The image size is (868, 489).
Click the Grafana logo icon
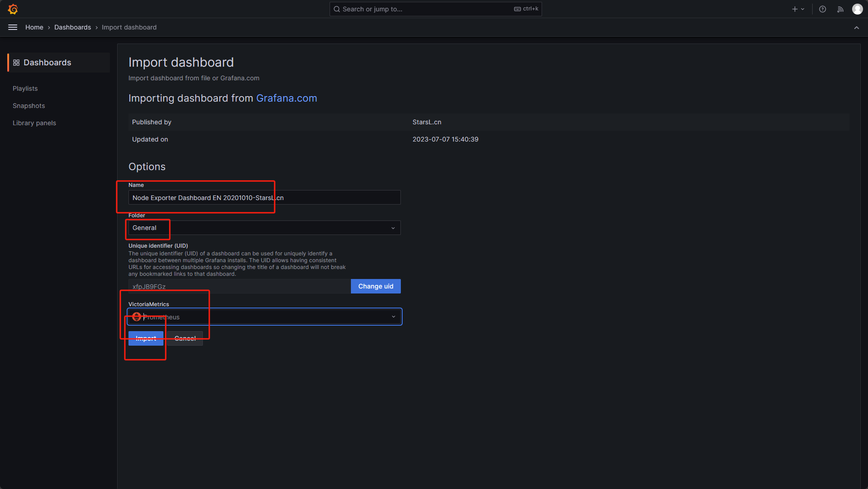13,9
